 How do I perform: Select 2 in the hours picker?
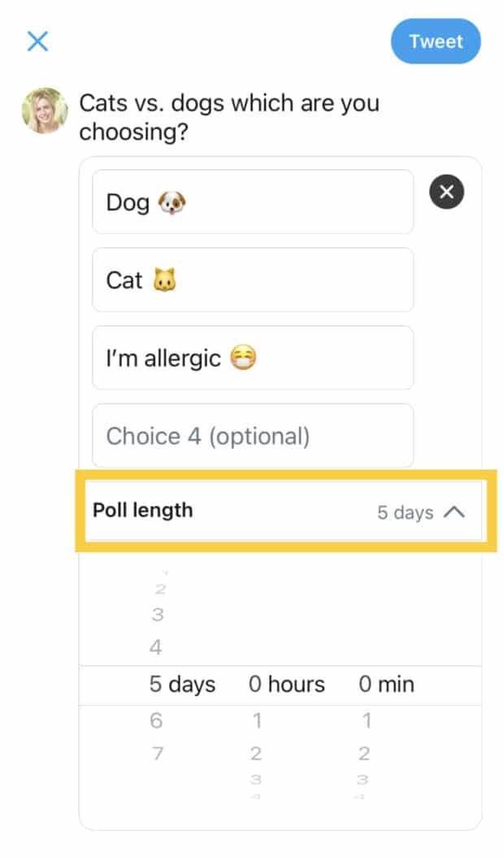pyautogui.click(x=257, y=753)
